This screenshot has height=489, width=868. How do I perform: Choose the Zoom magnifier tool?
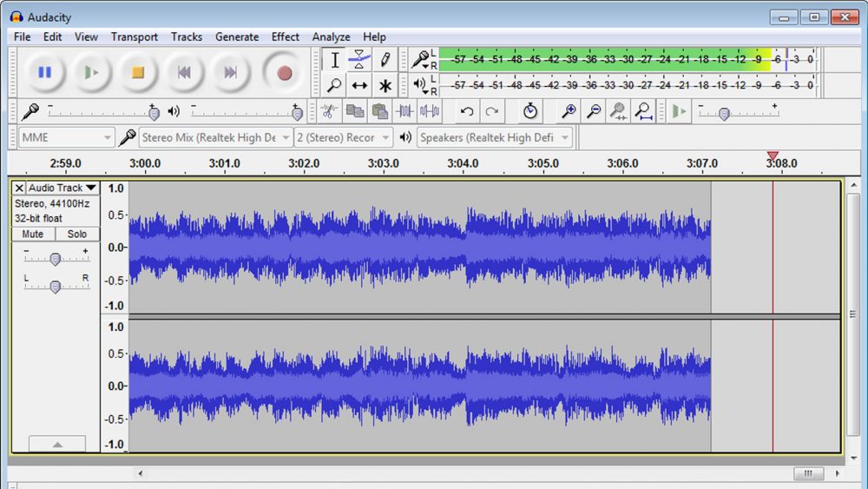click(x=334, y=85)
